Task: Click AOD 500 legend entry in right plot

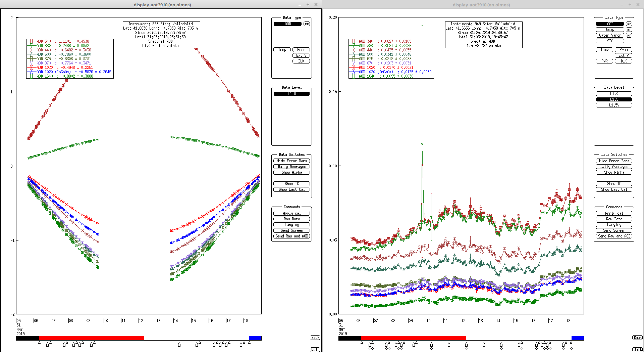Action: 380,54
